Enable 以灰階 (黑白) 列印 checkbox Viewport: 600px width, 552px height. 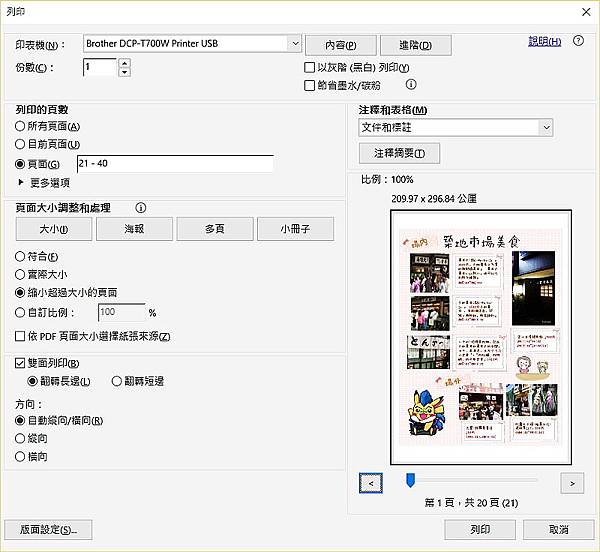coord(309,68)
